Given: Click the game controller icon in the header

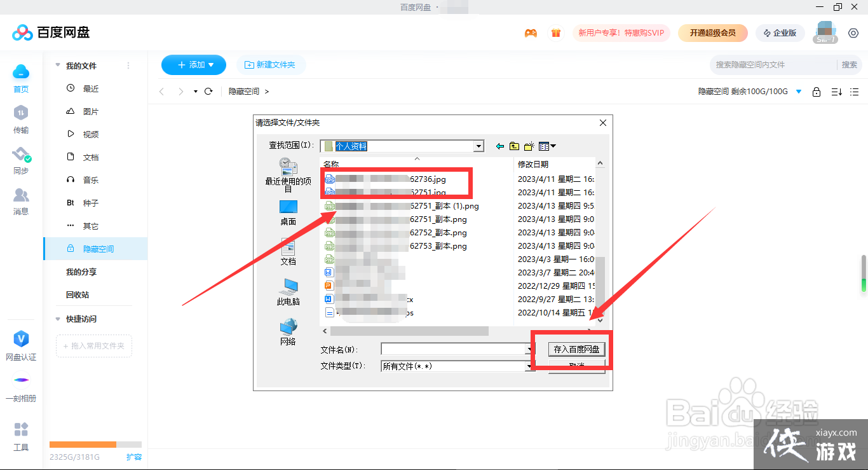Looking at the screenshot, I should (x=531, y=33).
